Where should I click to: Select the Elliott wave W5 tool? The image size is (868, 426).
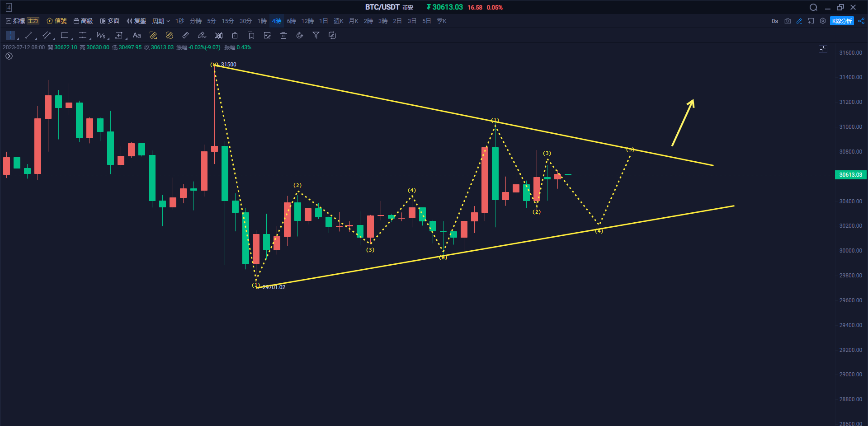(101, 35)
